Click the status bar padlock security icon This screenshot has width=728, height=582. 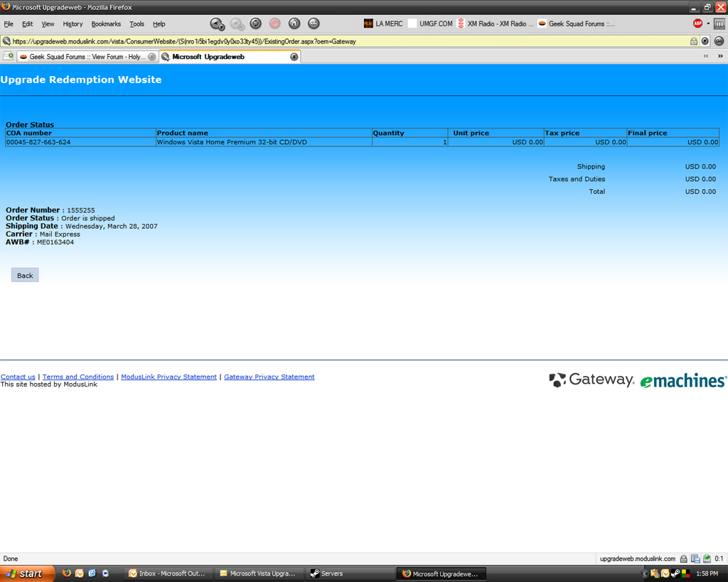(683, 559)
